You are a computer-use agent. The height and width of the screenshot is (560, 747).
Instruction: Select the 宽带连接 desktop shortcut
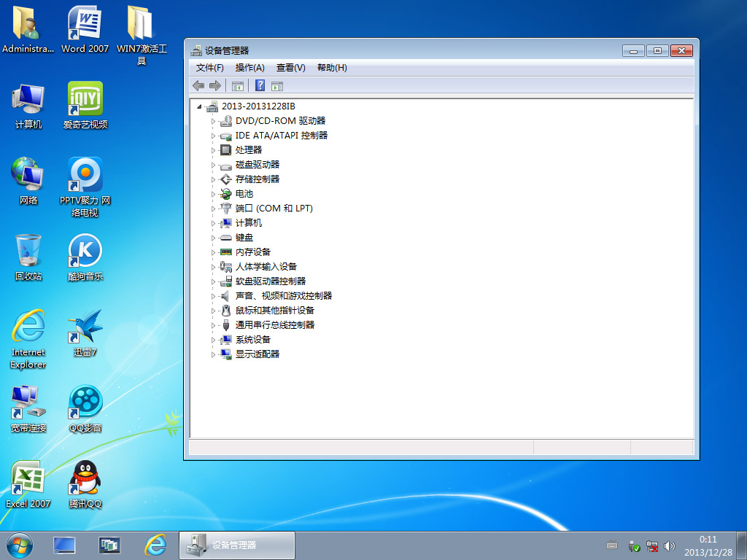(x=28, y=408)
